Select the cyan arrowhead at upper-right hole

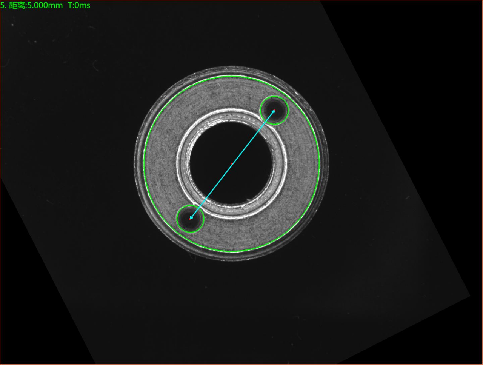[x=273, y=111]
